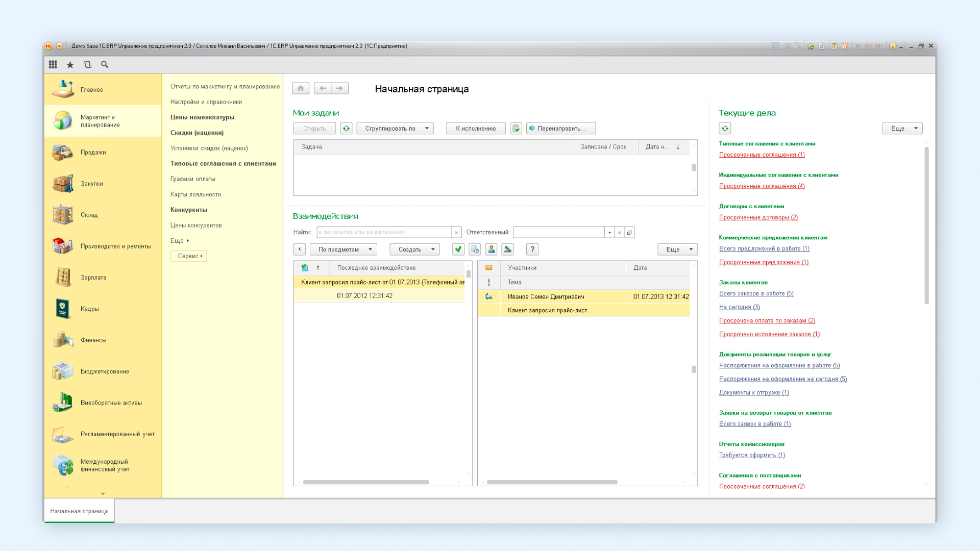Sort by Дата н... column header
The height and width of the screenshot is (551, 980).
[663, 147]
